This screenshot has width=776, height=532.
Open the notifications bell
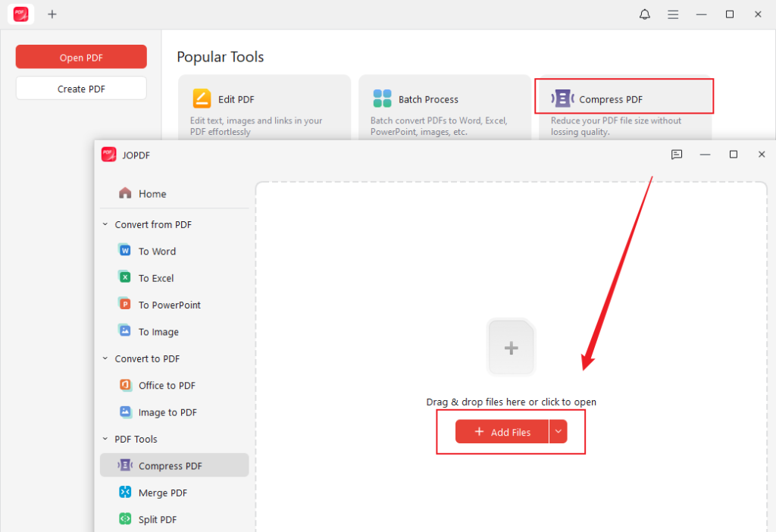click(x=644, y=14)
